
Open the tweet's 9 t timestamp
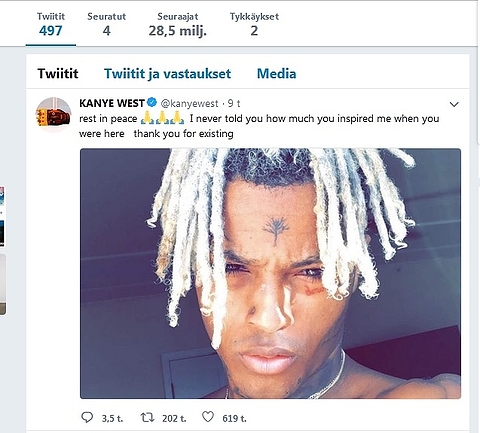pyautogui.click(x=234, y=104)
